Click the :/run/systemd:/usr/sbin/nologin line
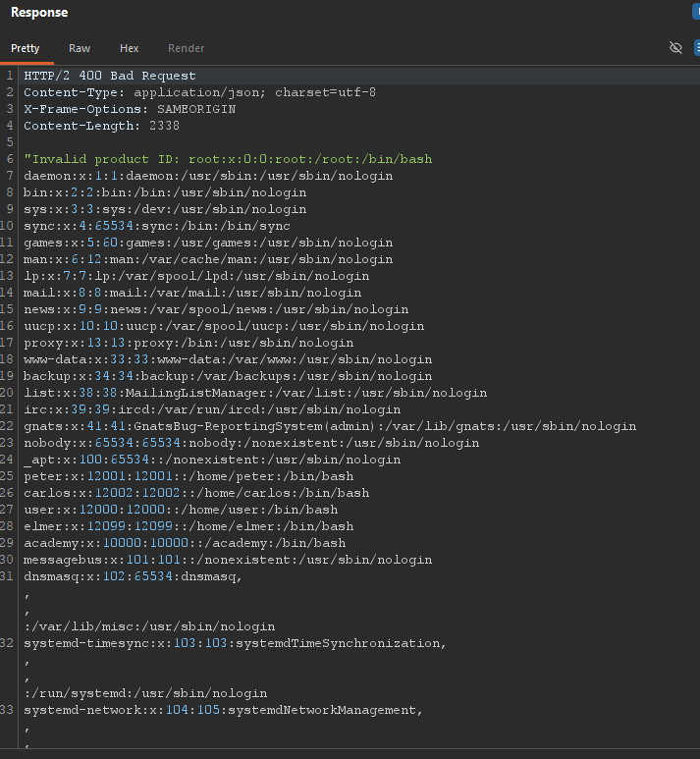The height and width of the screenshot is (759, 700). point(145,693)
